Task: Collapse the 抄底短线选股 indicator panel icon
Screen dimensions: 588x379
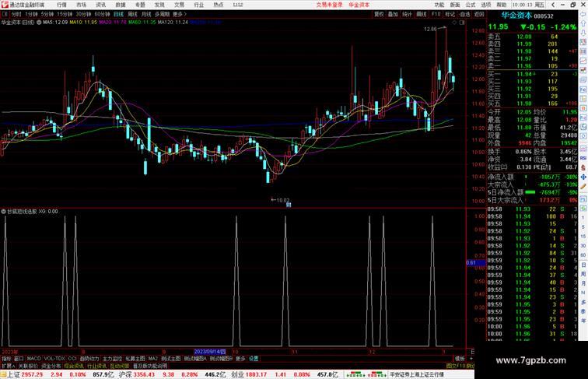Action: click(x=3, y=212)
